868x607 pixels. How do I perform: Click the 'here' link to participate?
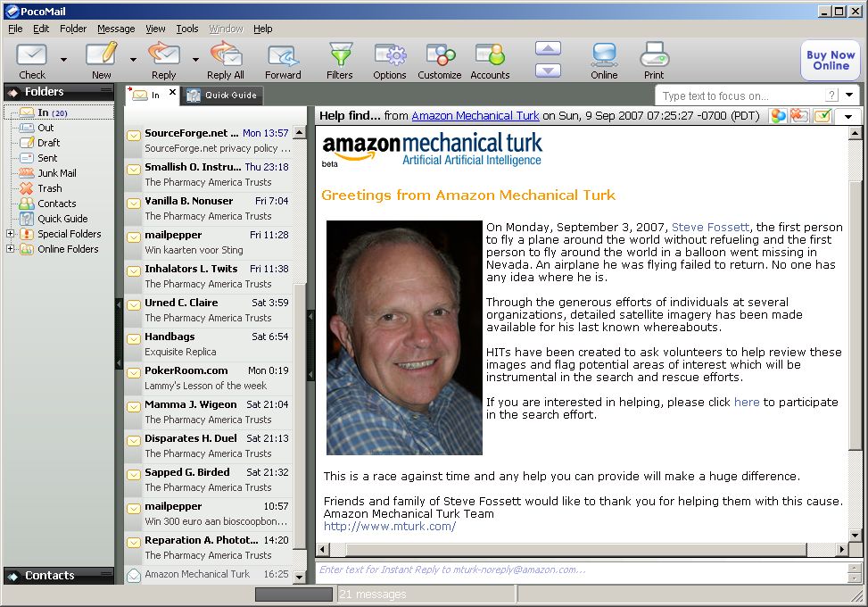[x=746, y=402]
